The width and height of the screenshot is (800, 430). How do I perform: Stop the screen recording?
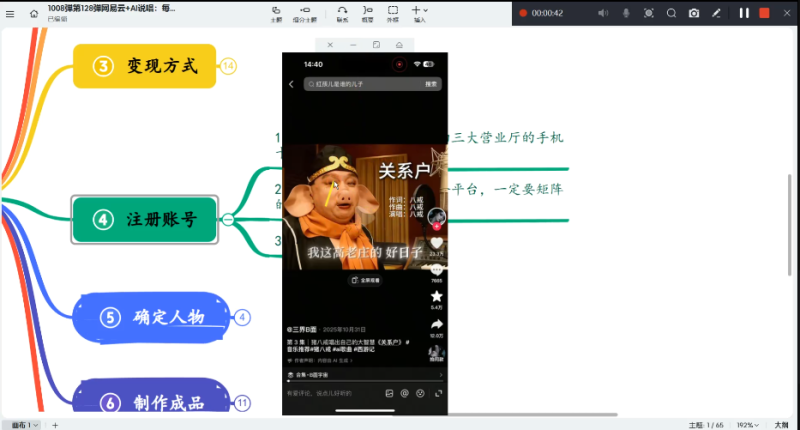(x=764, y=13)
